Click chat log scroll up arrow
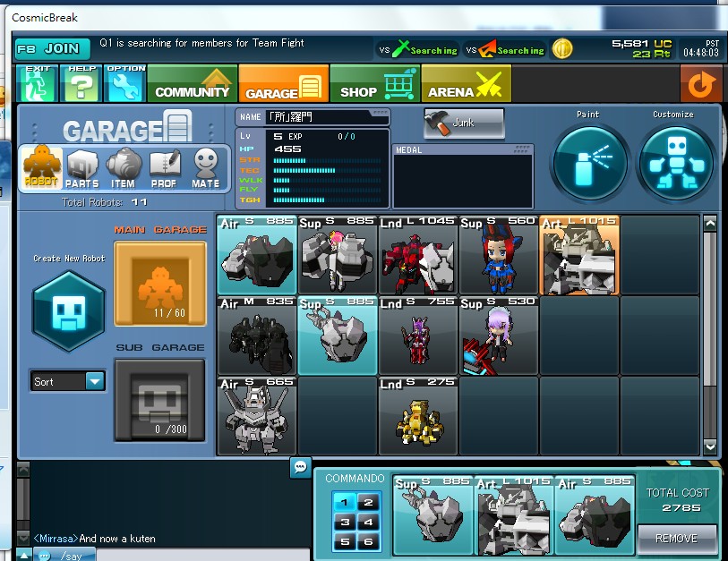 point(22,469)
